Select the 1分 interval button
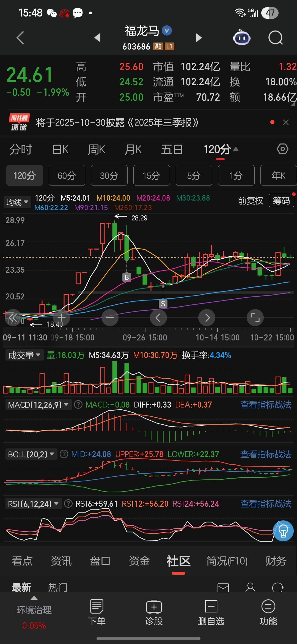The image size is (297, 644). (x=236, y=175)
